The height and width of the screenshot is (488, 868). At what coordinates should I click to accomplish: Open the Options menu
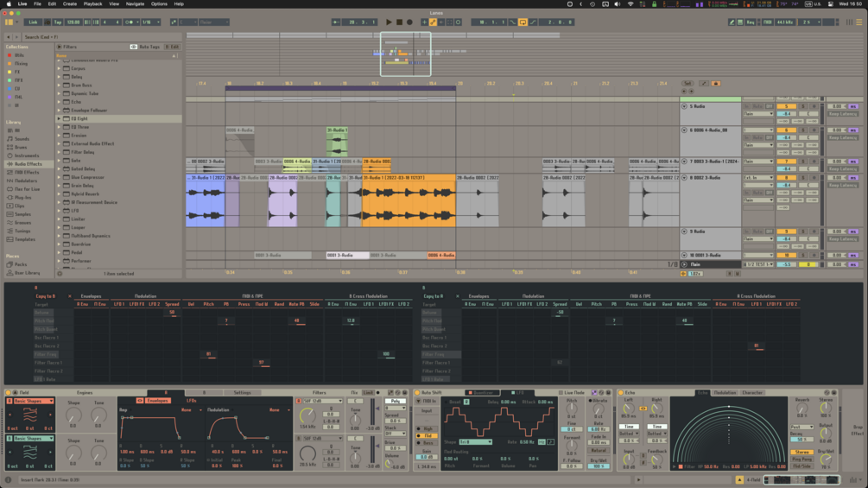[159, 3]
